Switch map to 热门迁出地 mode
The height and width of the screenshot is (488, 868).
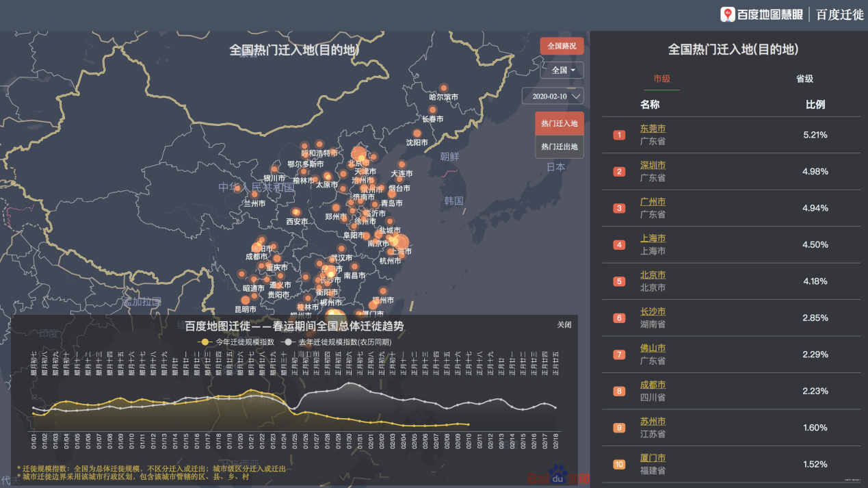click(x=560, y=146)
